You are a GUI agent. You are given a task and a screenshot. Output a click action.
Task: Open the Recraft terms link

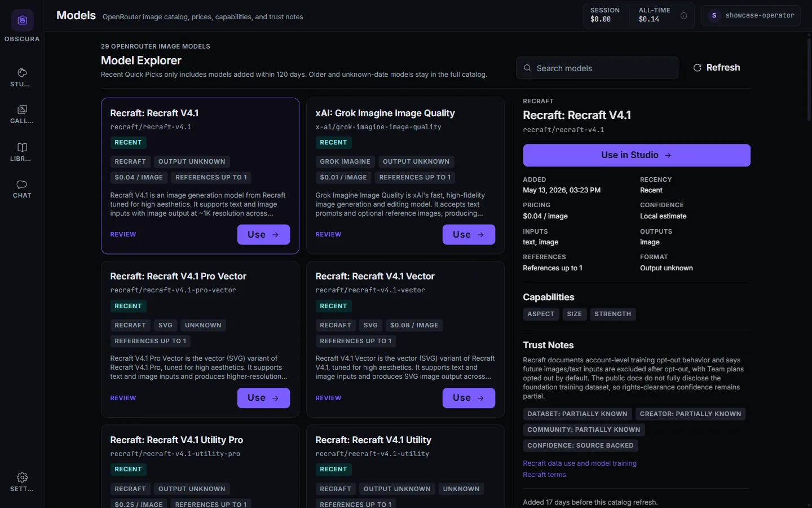[x=544, y=475]
